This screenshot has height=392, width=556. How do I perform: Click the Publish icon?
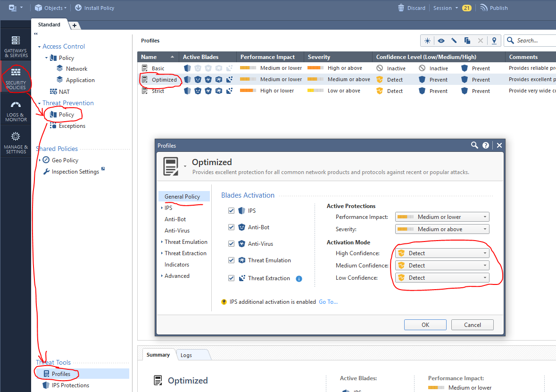click(x=484, y=8)
